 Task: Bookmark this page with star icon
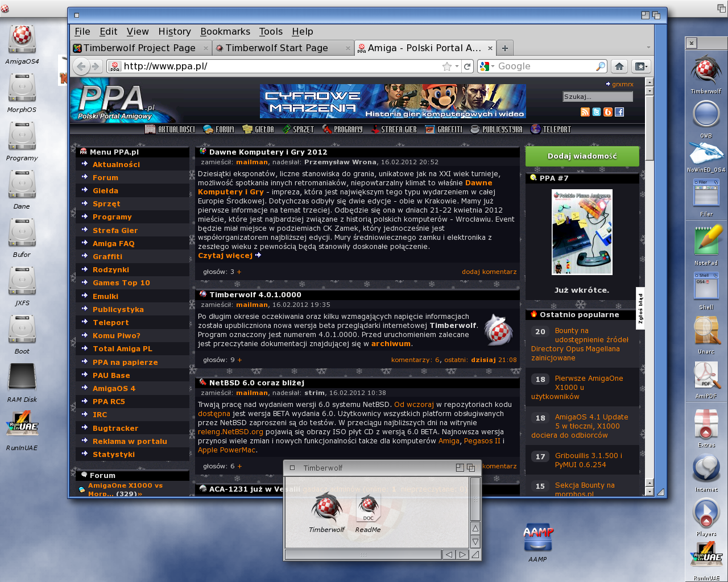pos(447,66)
